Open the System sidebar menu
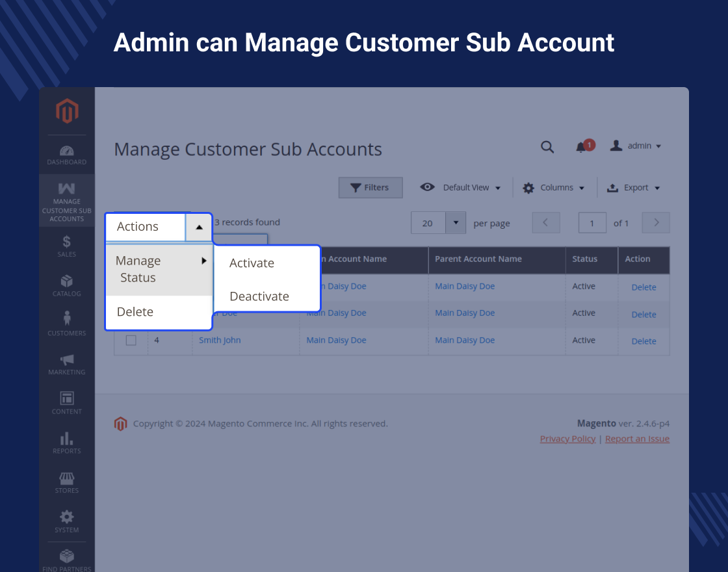 point(67,521)
